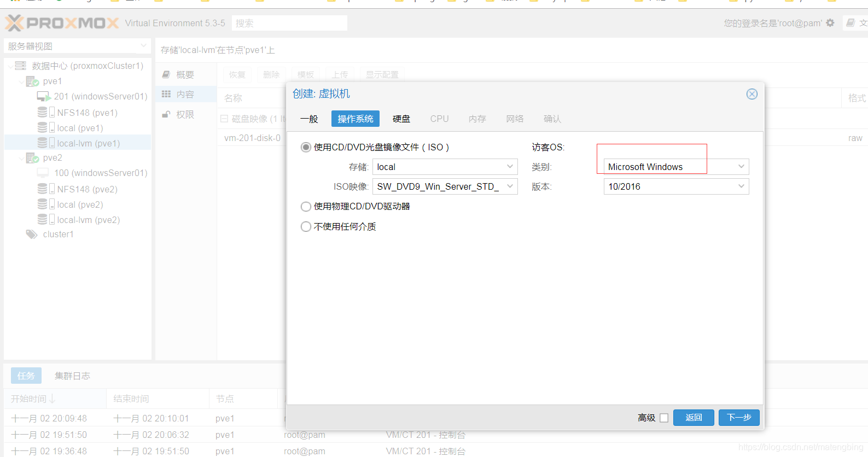Click local-lvm (pve1) storage icon

[46, 143]
